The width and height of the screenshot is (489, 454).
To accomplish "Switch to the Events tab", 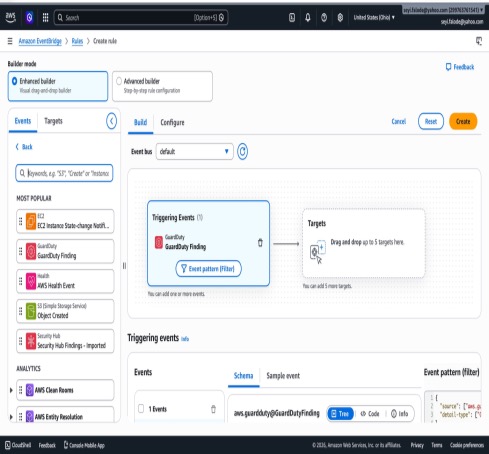I will click(23, 121).
